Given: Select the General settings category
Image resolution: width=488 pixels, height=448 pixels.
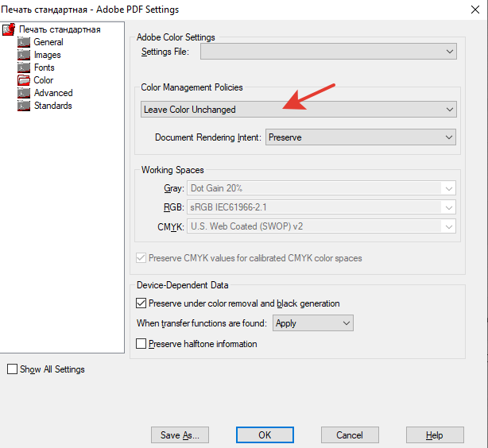Looking at the screenshot, I should tap(48, 42).
